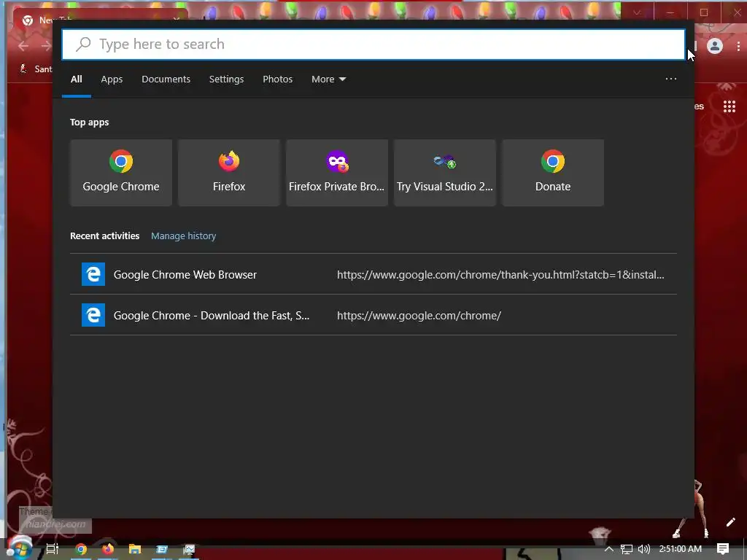Open Task View on the taskbar
The width and height of the screenshot is (747, 560).
point(52,549)
